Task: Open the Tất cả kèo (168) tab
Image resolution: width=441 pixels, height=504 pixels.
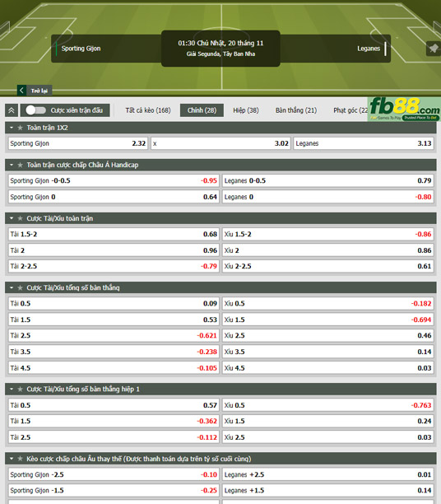Action: [x=148, y=110]
